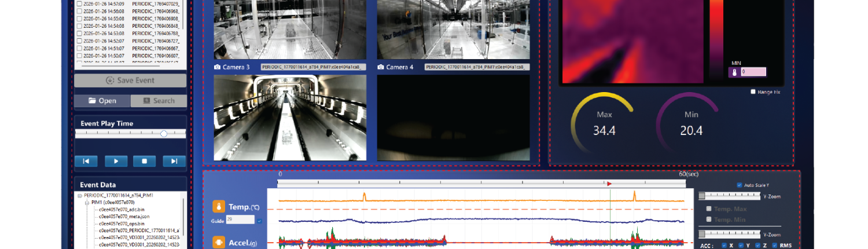The height and width of the screenshot is (249, 868).
Task: Uncheck Auto Scale Y
Action: point(740,185)
